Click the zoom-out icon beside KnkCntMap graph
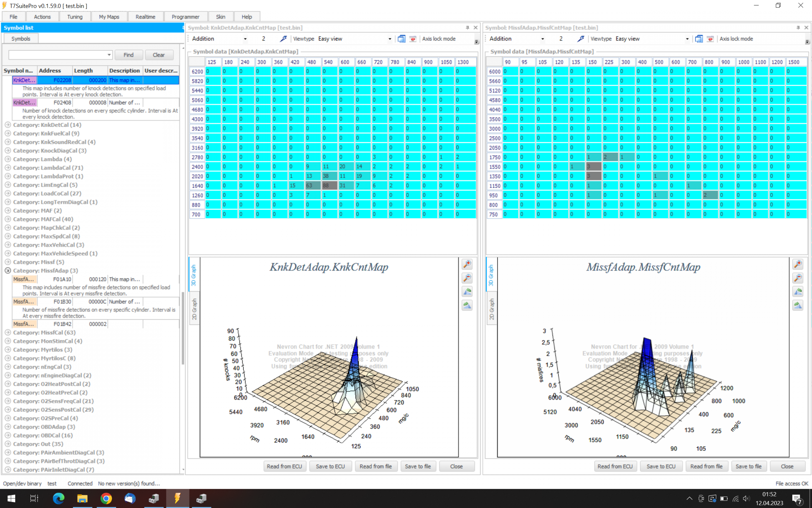Image resolution: width=812 pixels, height=508 pixels. [x=467, y=278]
